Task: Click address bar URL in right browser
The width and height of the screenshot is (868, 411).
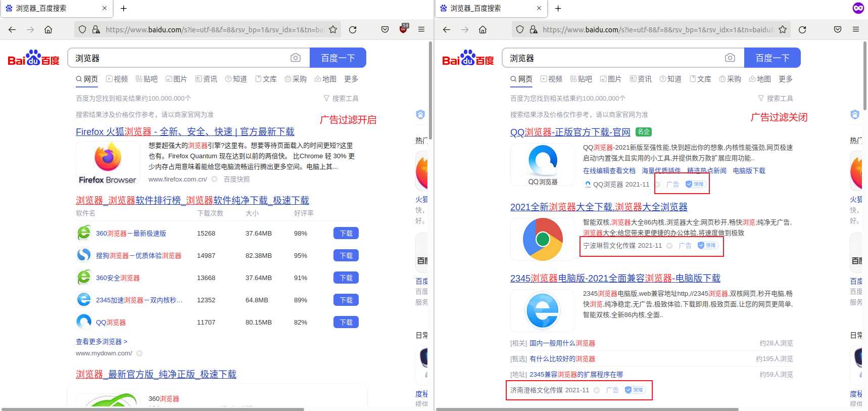Action: (x=658, y=30)
